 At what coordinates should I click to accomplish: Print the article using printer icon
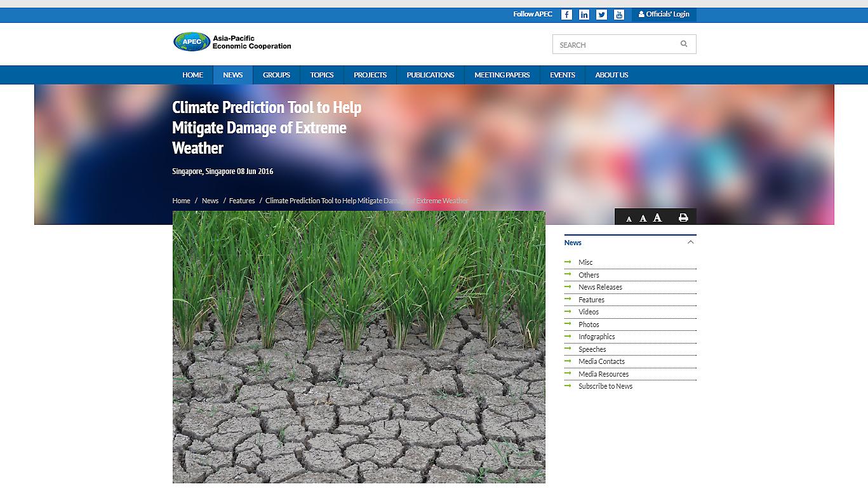683,218
